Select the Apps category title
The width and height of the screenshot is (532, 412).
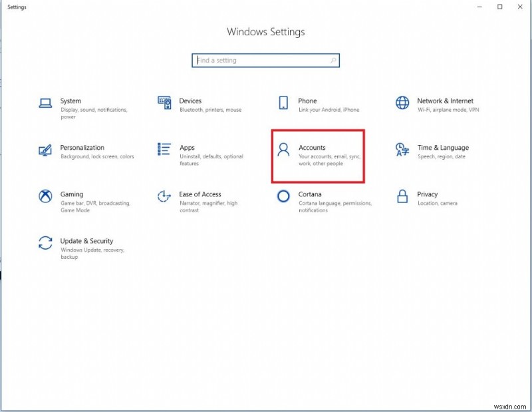click(187, 148)
